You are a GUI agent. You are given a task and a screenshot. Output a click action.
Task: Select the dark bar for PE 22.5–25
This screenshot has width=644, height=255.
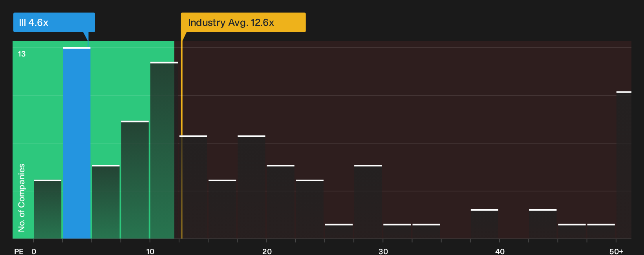(x=310, y=209)
